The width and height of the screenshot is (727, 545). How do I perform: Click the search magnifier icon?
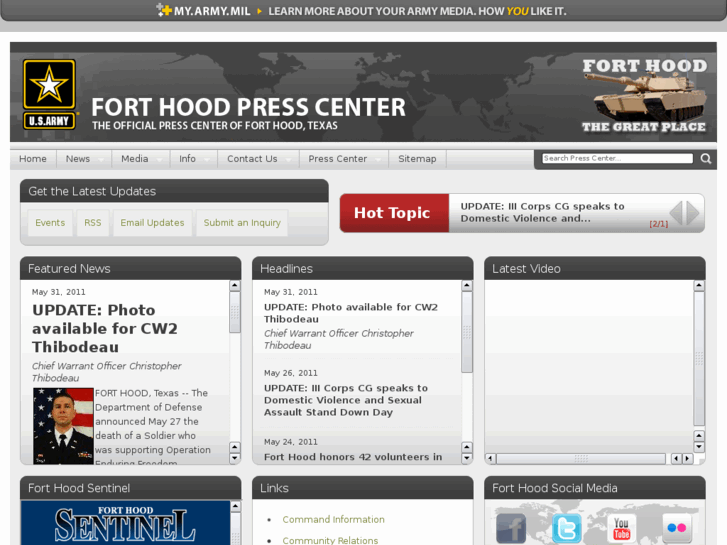point(706,159)
